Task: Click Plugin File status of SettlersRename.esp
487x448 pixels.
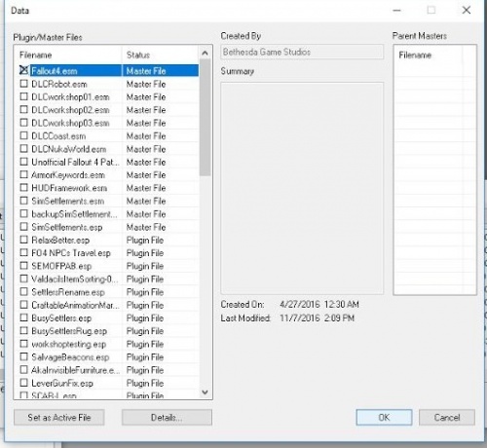Action: coord(145,292)
